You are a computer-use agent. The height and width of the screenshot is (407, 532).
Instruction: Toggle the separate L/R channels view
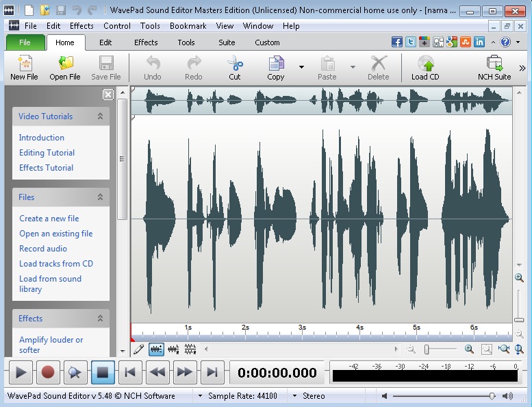point(190,349)
